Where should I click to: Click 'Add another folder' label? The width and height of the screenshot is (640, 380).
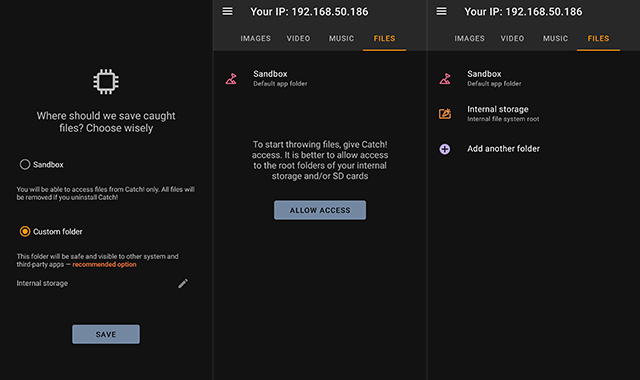tap(503, 149)
